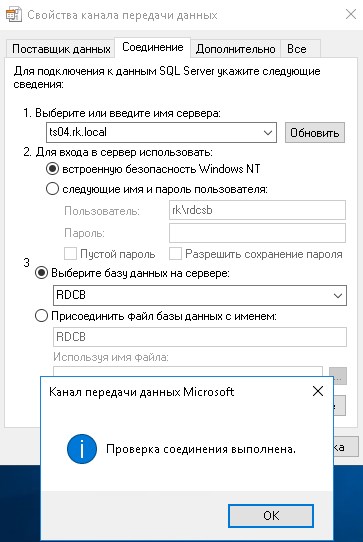The image size is (363, 542).
Task: Select Windows NT integrated security option
Action: pos(52,169)
